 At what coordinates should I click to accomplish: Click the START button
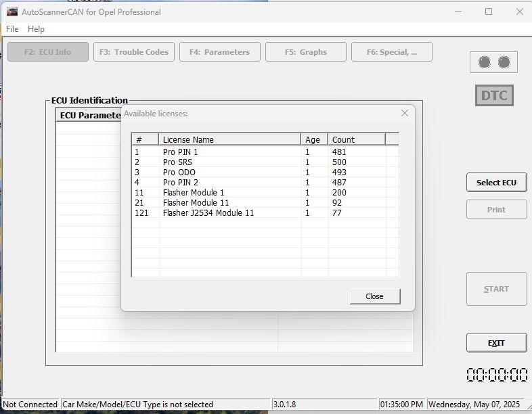(496, 289)
